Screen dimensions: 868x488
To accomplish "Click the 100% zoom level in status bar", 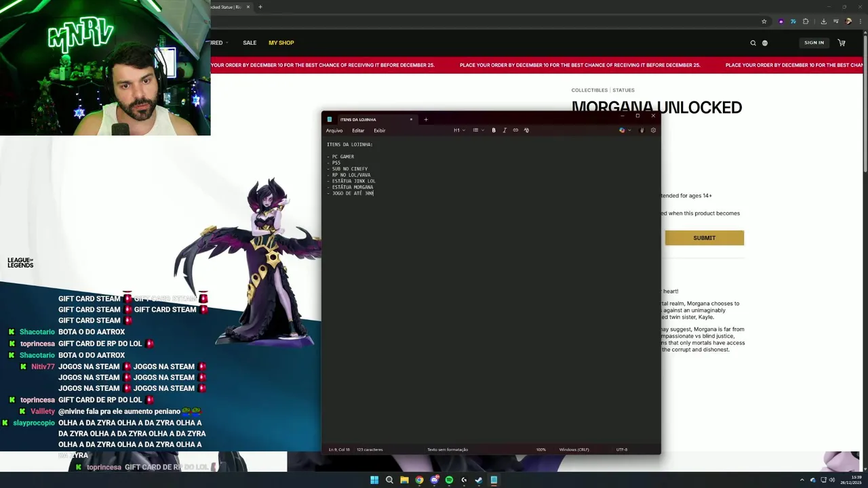I will [x=541, y=449].
